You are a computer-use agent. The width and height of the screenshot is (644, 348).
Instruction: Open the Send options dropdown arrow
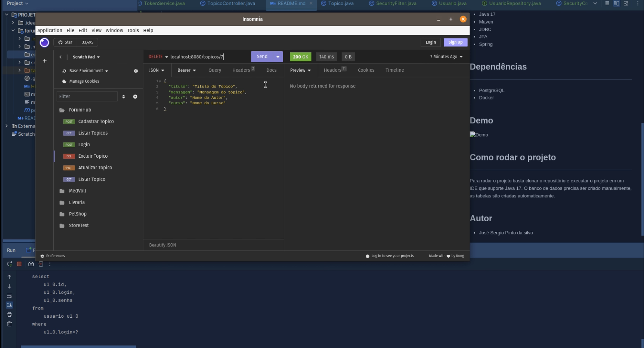(x=278, y=57)
